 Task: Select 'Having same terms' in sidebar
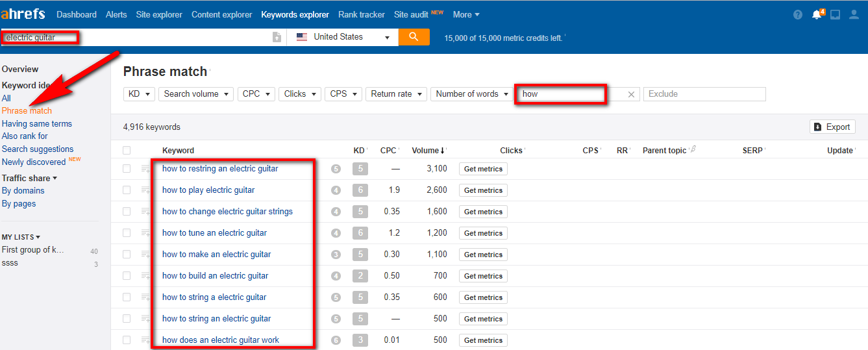coord(37,124)
